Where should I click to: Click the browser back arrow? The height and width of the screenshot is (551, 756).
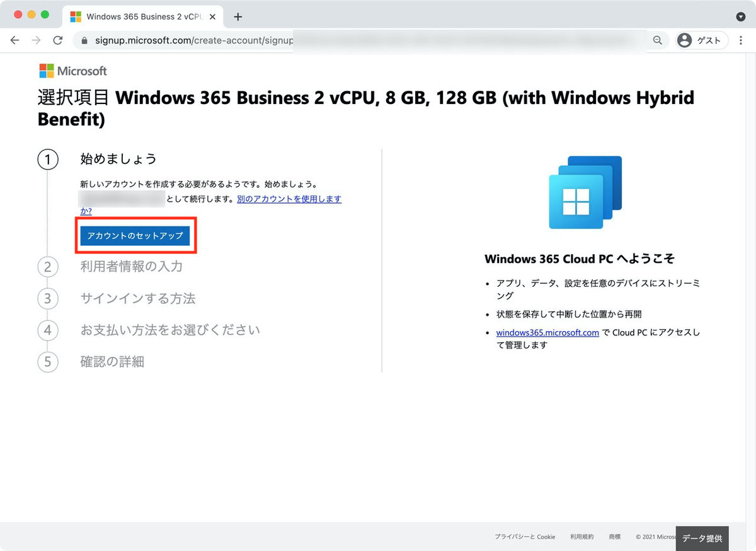(15, 40)
